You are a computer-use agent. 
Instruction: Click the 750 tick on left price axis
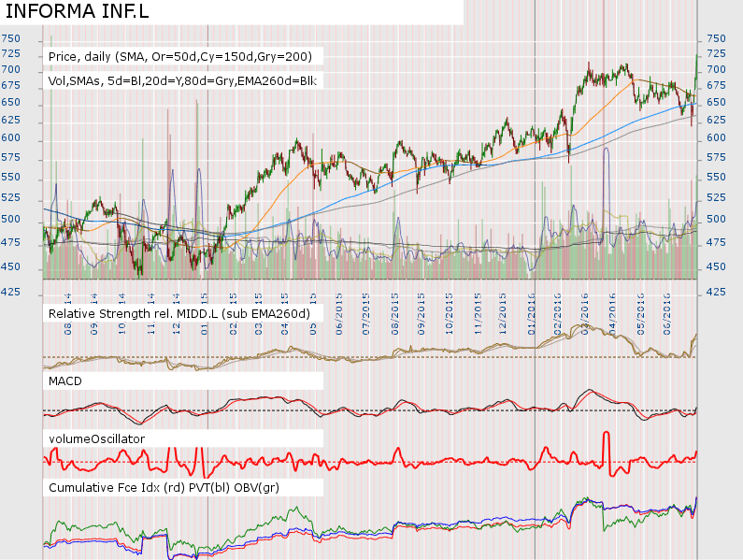(10, 39)
